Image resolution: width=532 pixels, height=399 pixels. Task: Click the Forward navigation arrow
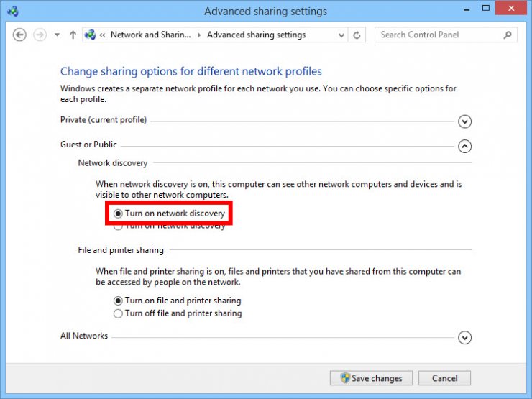click(40, 35)
